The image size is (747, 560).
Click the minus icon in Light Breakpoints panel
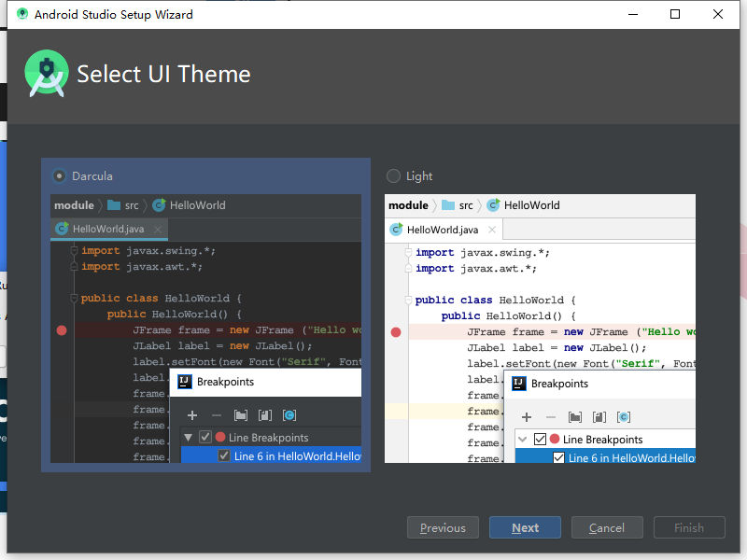551,417
